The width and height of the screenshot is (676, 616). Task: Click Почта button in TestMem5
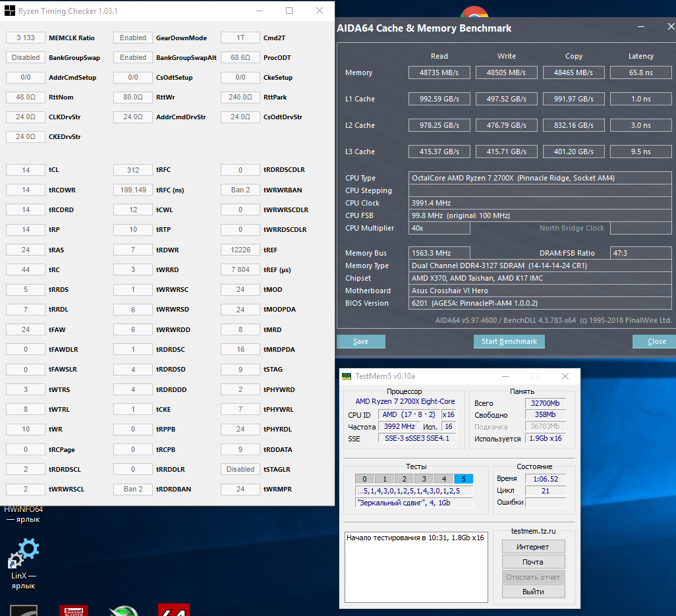[x=533, y=562]
